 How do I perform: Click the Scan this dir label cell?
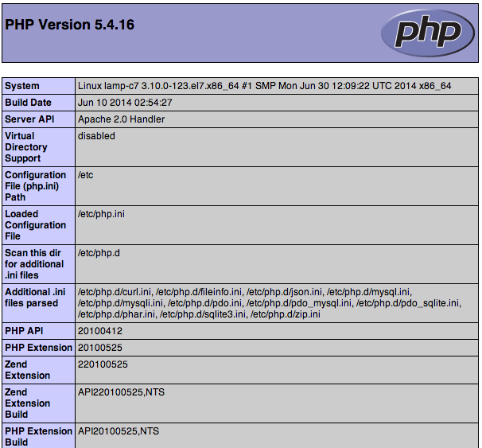[x=34, y=264]
